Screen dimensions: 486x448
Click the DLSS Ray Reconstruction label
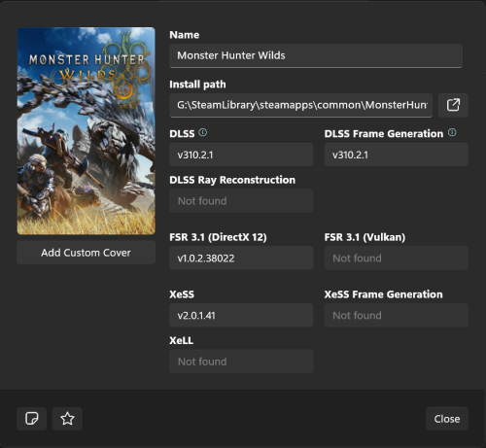pyautogui.click(x=232, y=180)
